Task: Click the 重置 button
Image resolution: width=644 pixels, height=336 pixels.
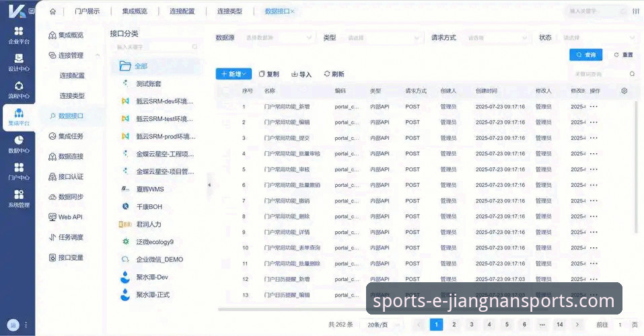Action: tap(623, 54)
